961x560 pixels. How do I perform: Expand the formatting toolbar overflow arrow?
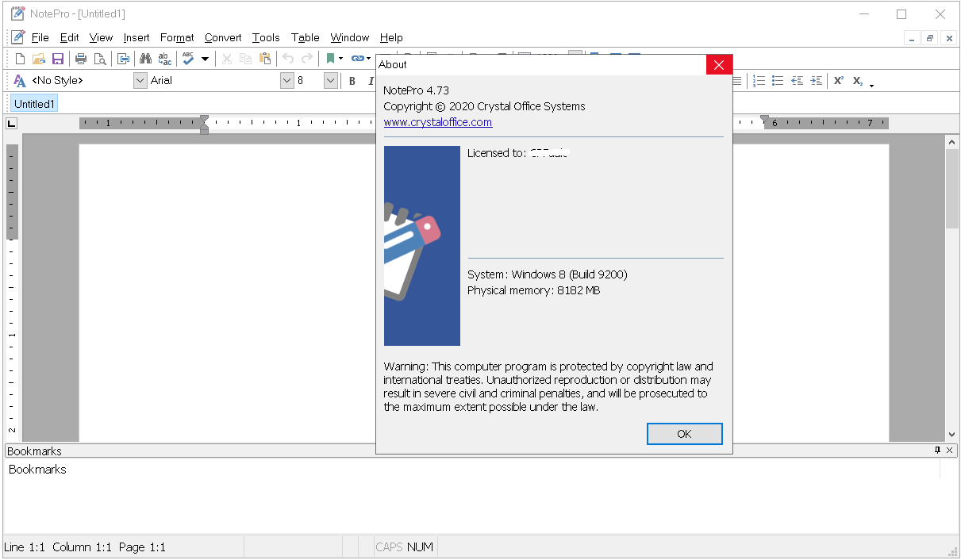click(872, 85)
